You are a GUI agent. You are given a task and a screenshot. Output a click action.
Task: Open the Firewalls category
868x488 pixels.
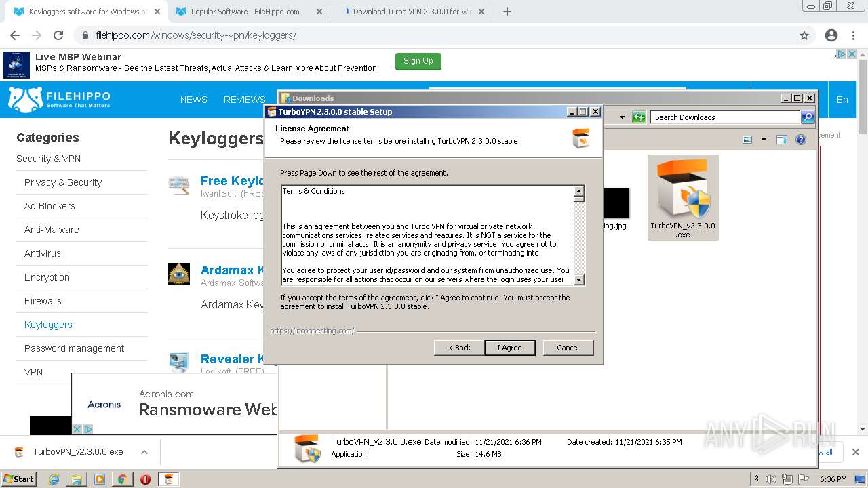[43, 301]
